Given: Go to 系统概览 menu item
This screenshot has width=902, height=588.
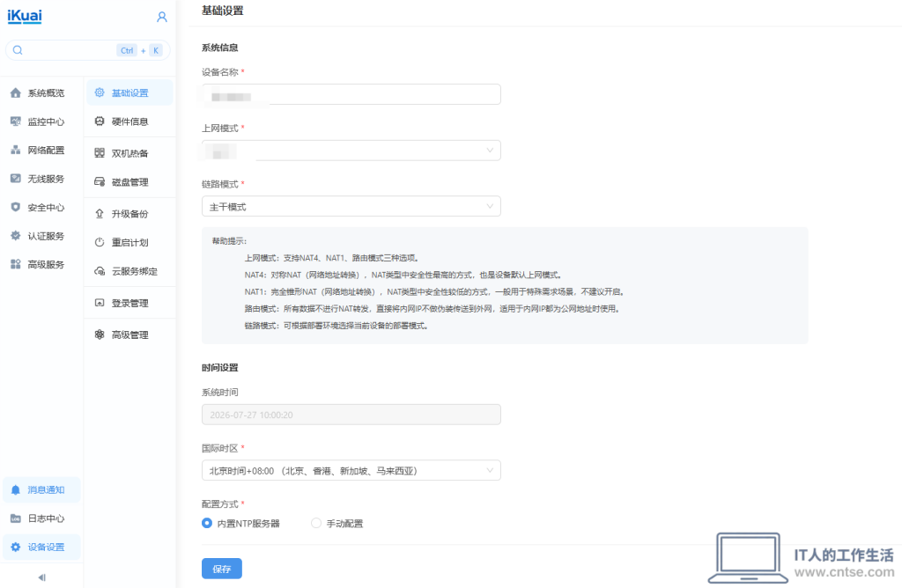Looking at the screenshot, I should tap(41, 92).
